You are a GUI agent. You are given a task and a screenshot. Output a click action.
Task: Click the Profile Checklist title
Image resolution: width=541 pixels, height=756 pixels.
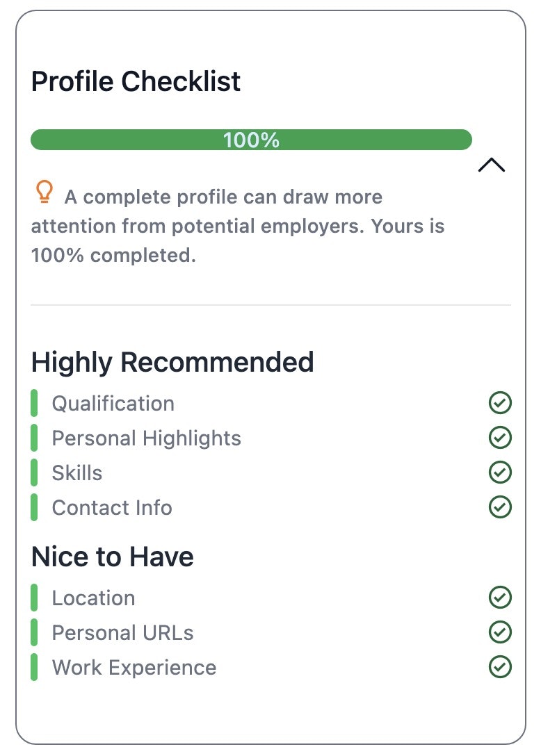(x=136, y=81)
